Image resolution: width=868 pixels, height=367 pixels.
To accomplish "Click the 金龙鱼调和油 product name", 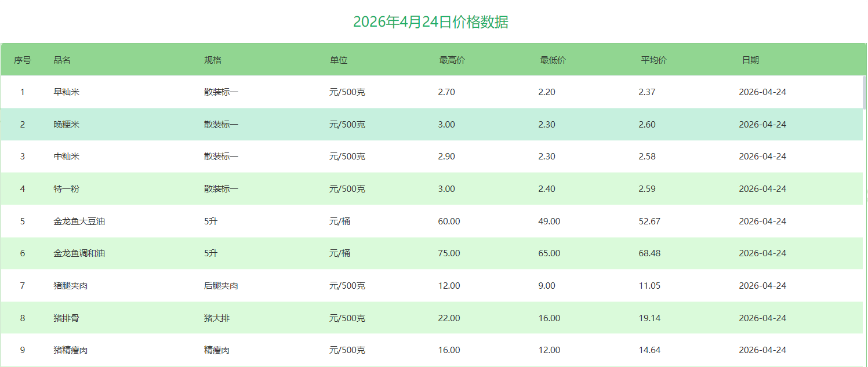I will pos(79,253).
